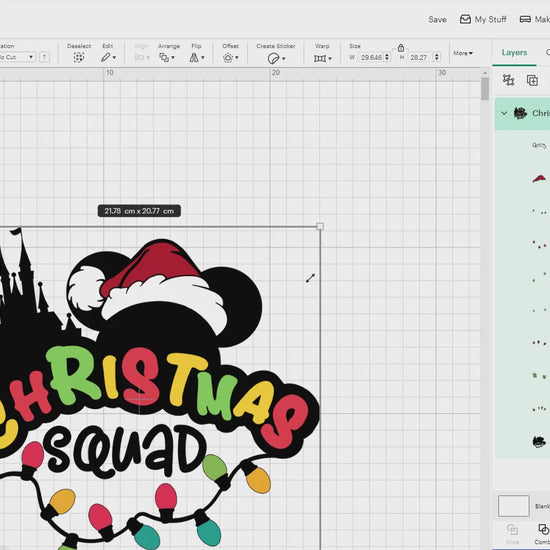Expand the Arrange dropdown arrow
This screenshot has width=550, height=550.
click(x=173, y=58)
